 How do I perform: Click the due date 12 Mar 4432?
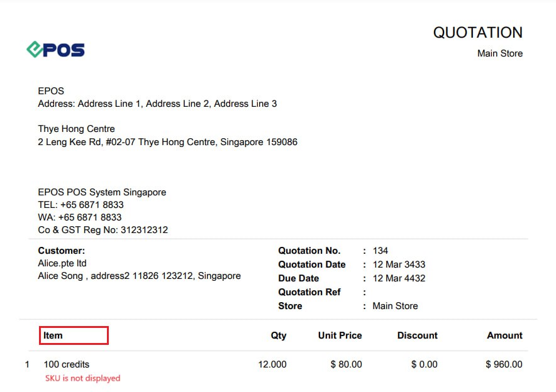[399, 278]
